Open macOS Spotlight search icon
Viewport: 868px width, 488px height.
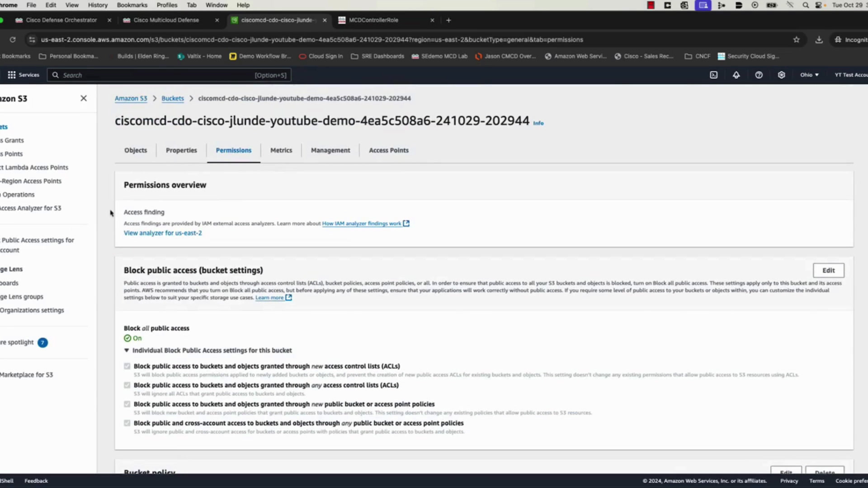(806, 5)
